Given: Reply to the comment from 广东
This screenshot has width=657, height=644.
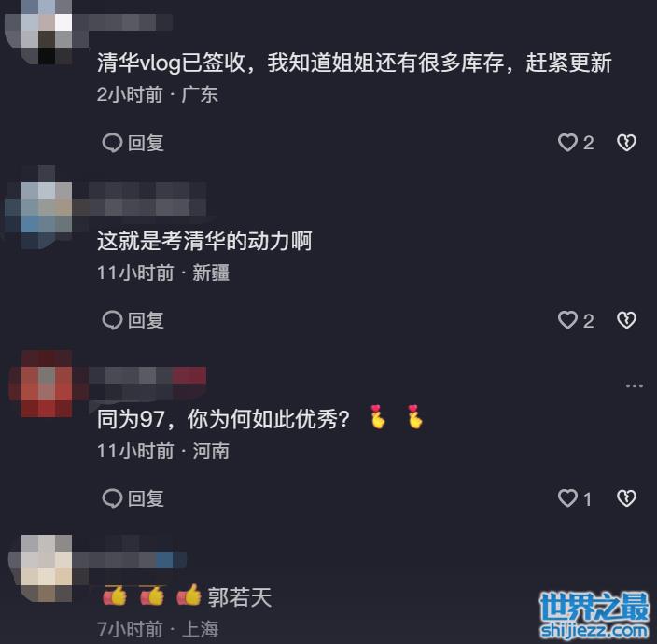Looking at the screenshot, I should [133, 143].
